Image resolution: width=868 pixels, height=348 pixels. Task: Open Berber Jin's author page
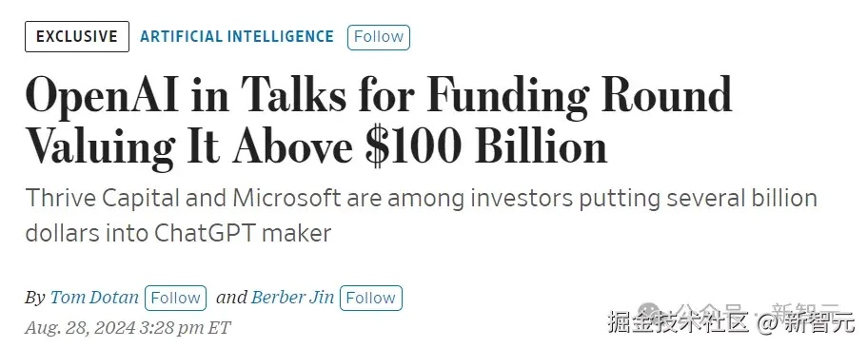click(293, 298)
